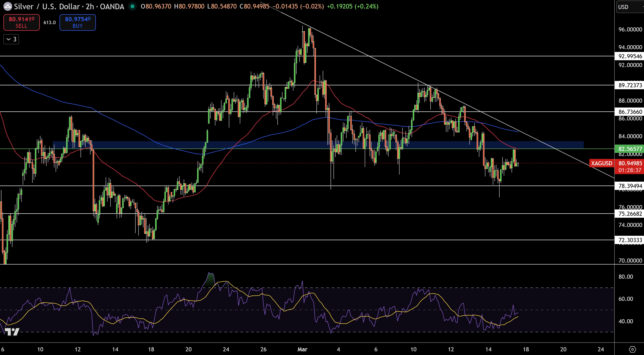Click the silver bars symbol logo icon
644x355 pixels.
[8, 7]
